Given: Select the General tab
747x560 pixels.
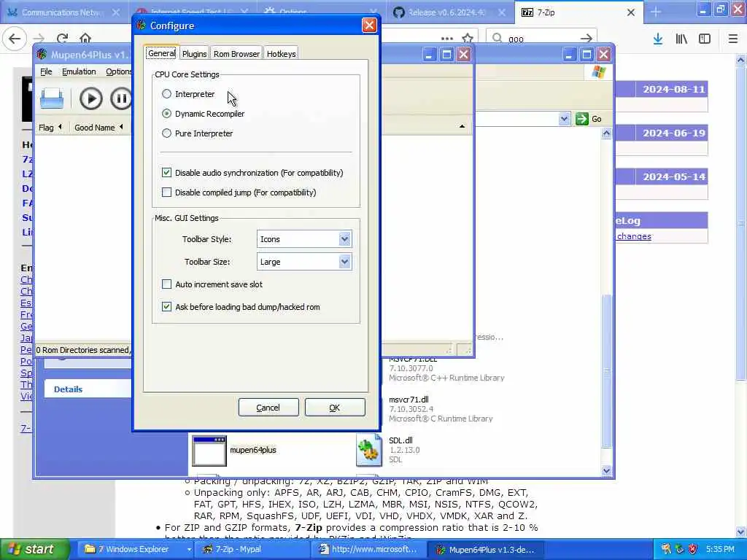Looking at the screenshot, I should click(161, 52).
